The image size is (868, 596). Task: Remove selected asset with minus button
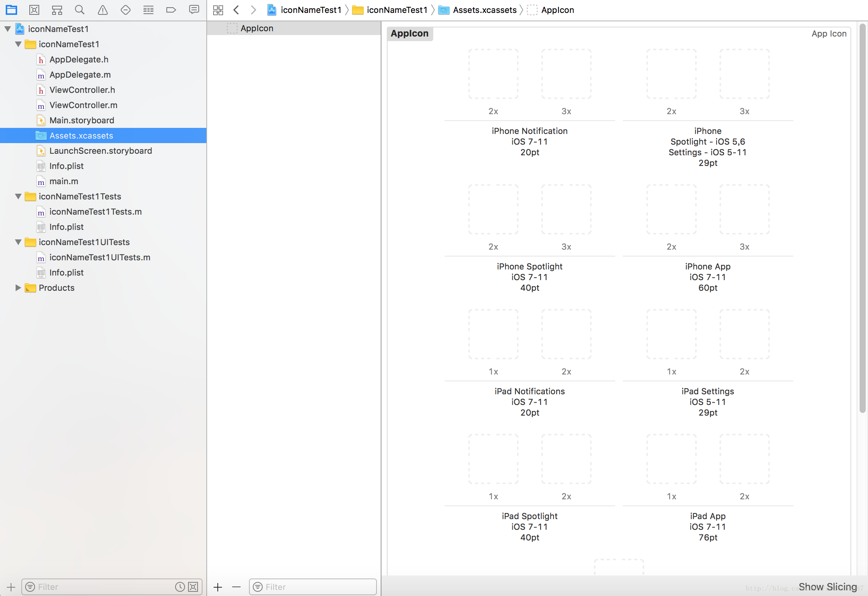tap(236, 587)
